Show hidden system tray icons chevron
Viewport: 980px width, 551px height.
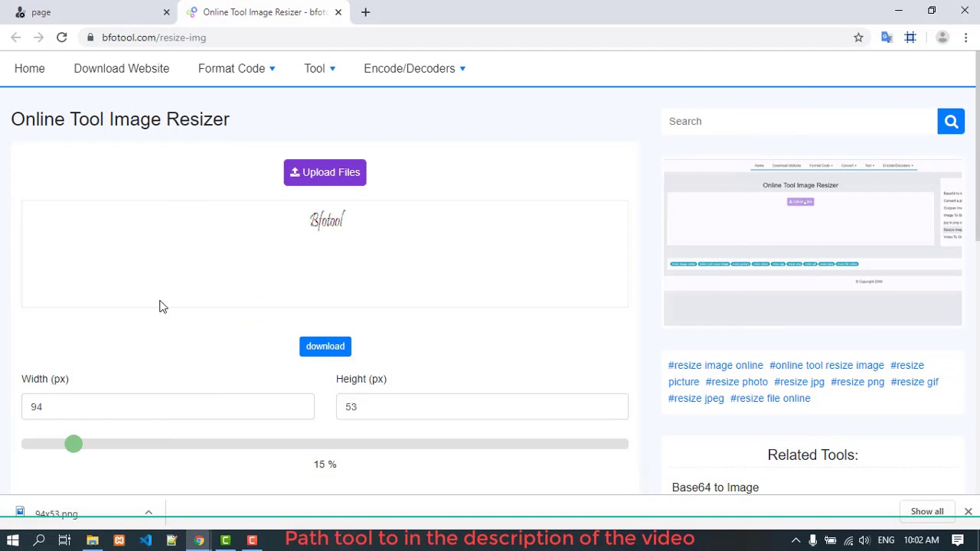[x=795, y=540]
